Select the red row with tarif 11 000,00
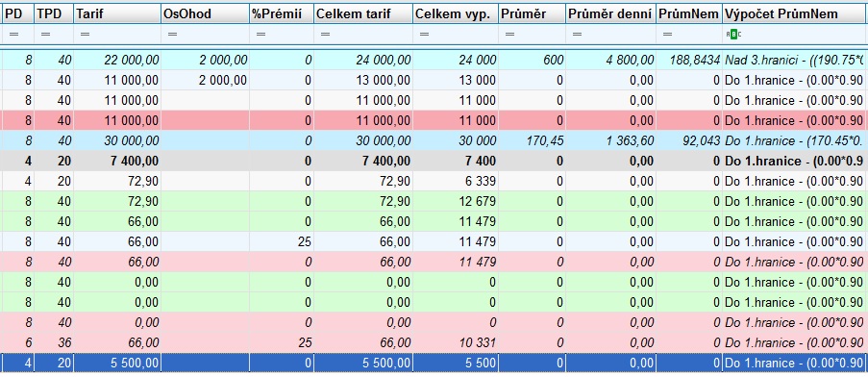Viewport: 868px width, 377px height. 434,120
